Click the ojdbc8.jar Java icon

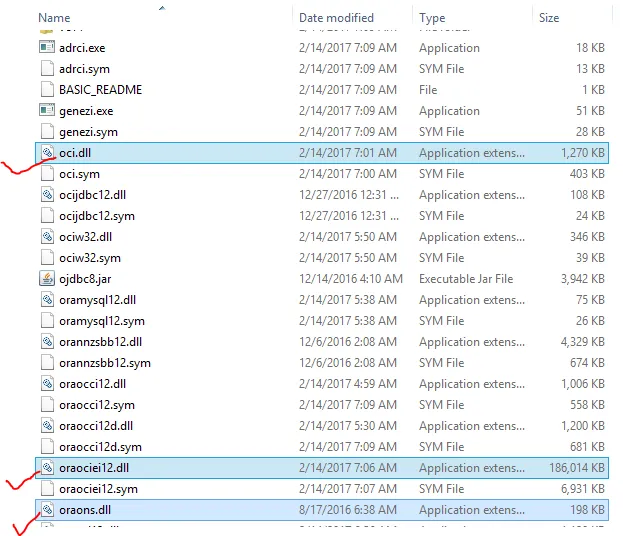(47, 279)
